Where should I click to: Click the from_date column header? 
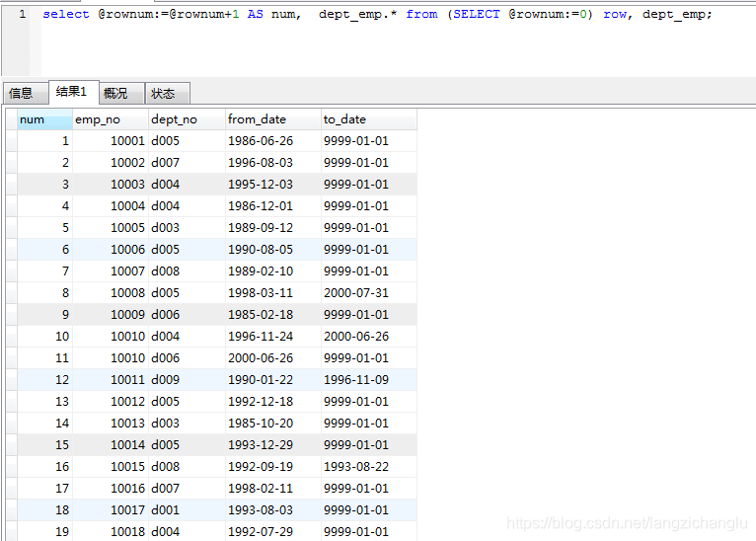[273, 119]
